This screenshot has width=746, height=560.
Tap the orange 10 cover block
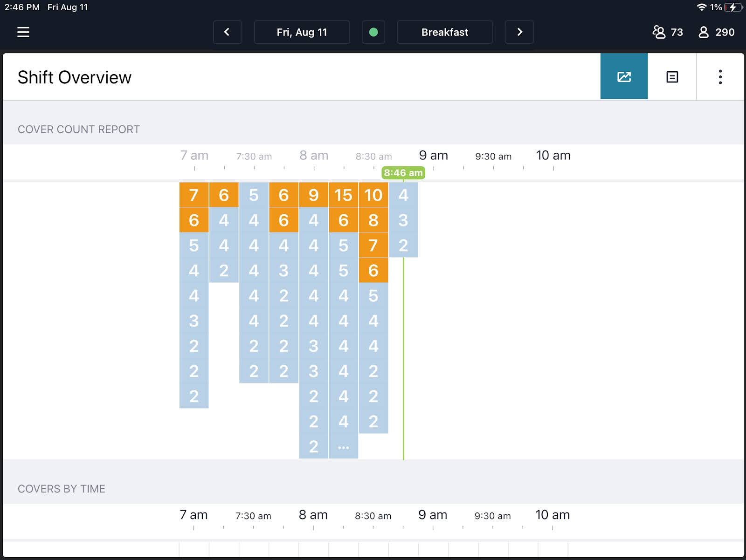point(373,195)
